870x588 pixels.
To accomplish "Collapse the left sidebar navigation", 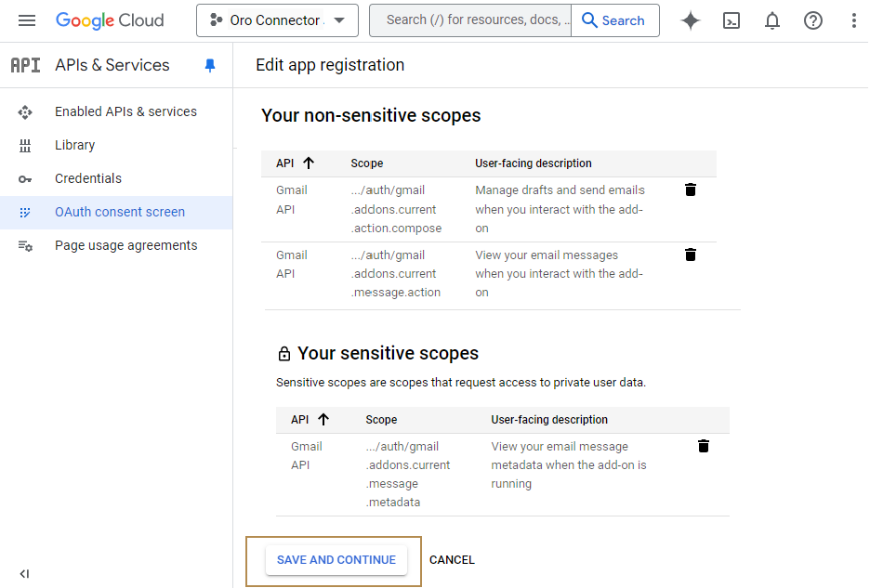I will (24, 573).
